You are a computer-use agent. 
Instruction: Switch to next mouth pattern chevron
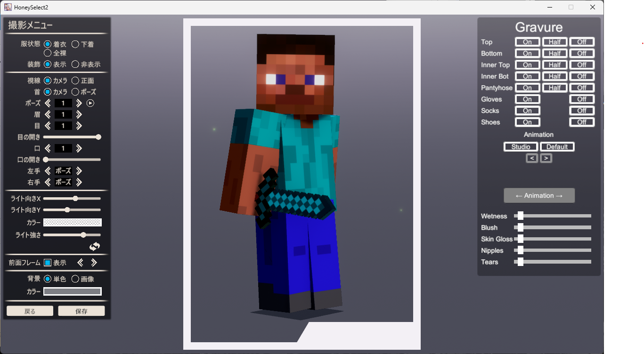[x=79, y=148]
